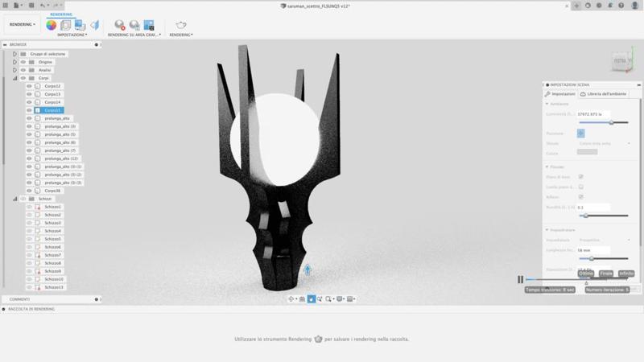Screen dimensions: 644x362
Task: Open in-canvas render settings sphere icon
Action: (134, 25)
